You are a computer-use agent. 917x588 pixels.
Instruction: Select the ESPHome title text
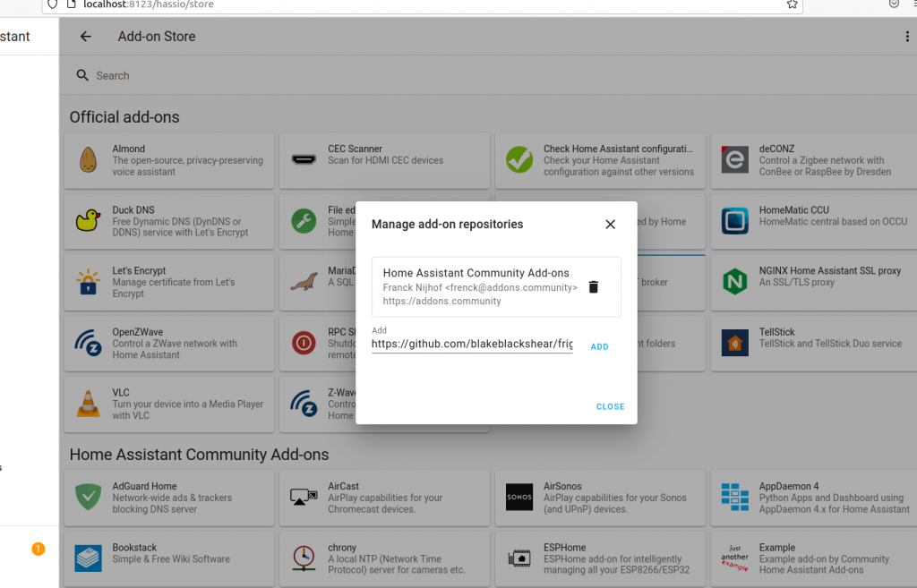[565, 548]
